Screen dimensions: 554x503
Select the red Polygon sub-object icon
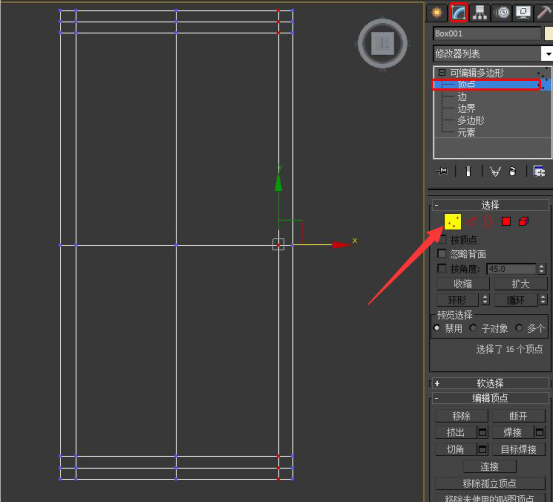506,221
